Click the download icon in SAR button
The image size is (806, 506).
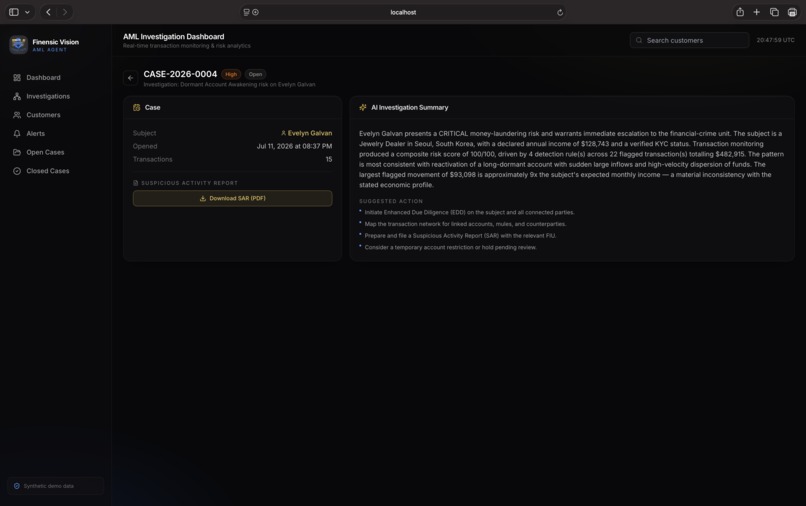pyautogui.click(x=203, y=198)
